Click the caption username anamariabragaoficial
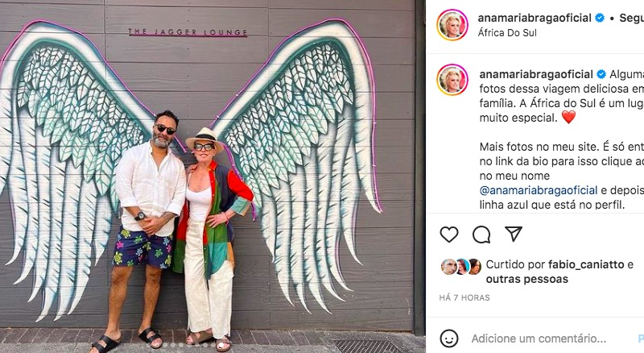Viewport: 644px width, 353px height. pyautogui.click(x=536, y=74)
